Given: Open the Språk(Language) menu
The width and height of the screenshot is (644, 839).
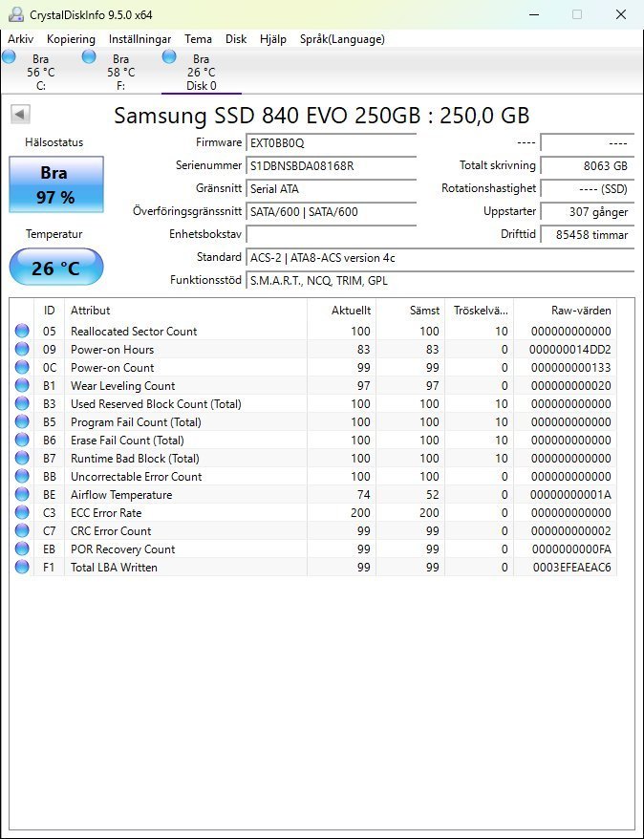Looking at the screenshot, I should [342, 39].
